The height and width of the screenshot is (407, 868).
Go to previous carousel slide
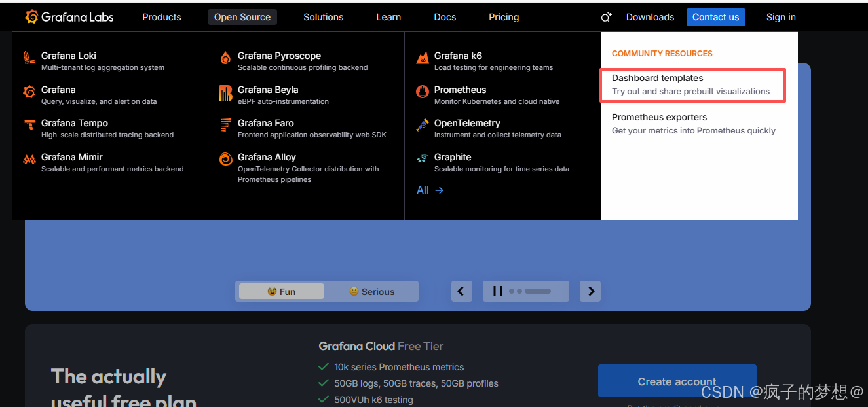(x=461, y=291)
